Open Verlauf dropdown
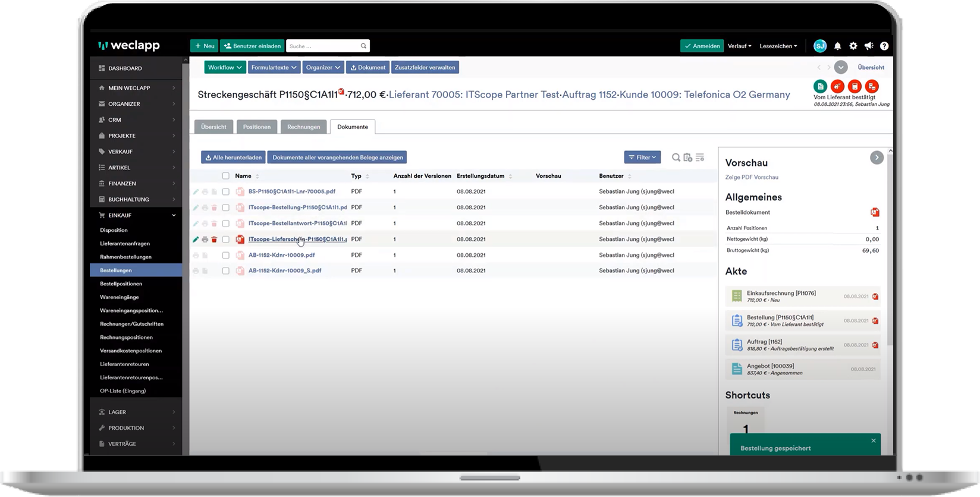The image size is (980, 497). tap(740, 46)
